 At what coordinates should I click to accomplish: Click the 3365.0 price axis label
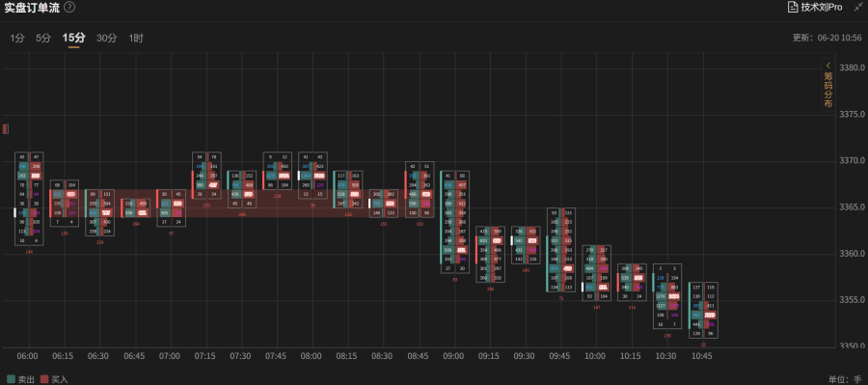tap(853, 207)
